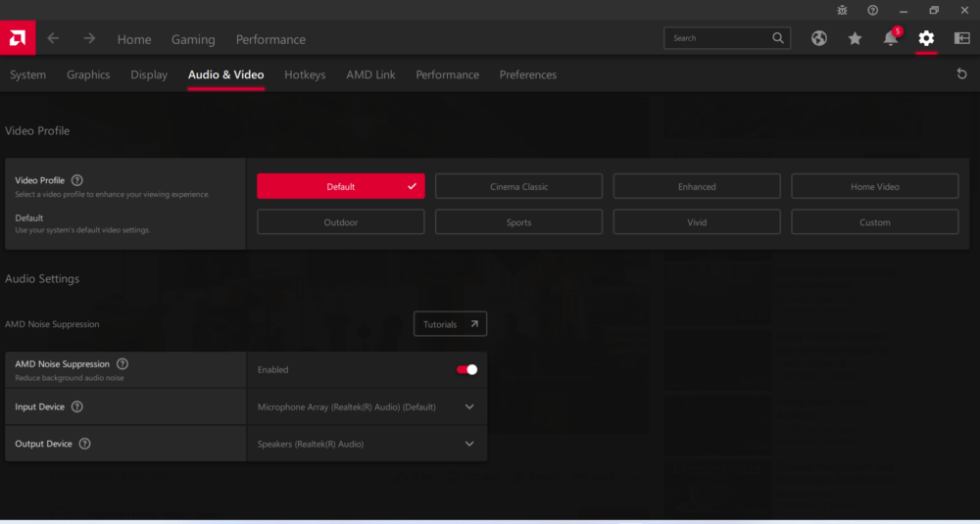Image resolution: width=980 pixels, height=524 pixels.
Task: Toggle the sidebar panel icon at top right
Action: click(961, 38)
